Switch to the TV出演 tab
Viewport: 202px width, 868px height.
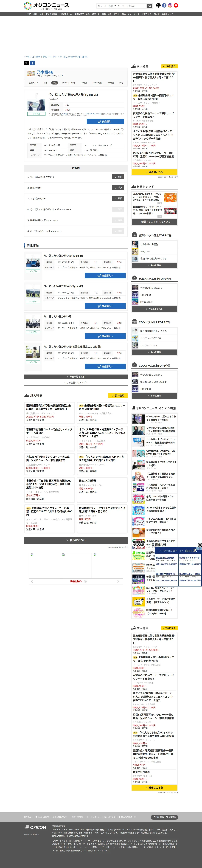84,83
